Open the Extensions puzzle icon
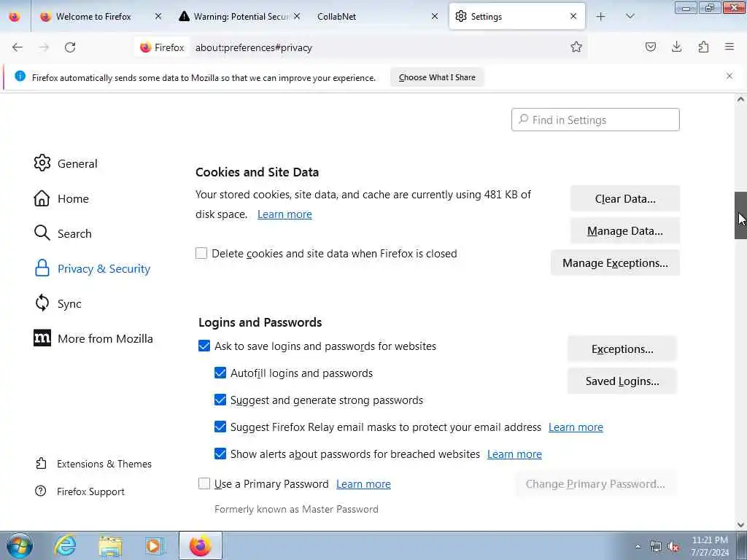Screen dimensions: 747x560 pos(703,47)
